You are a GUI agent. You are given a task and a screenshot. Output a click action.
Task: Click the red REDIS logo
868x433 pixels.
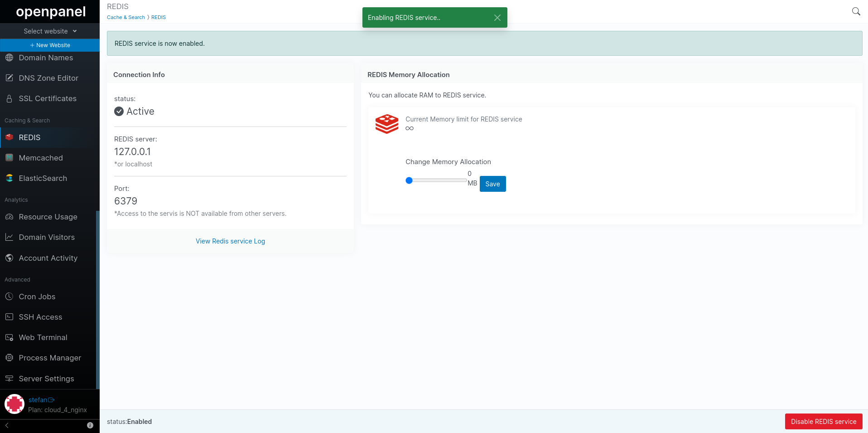point(387,124)
